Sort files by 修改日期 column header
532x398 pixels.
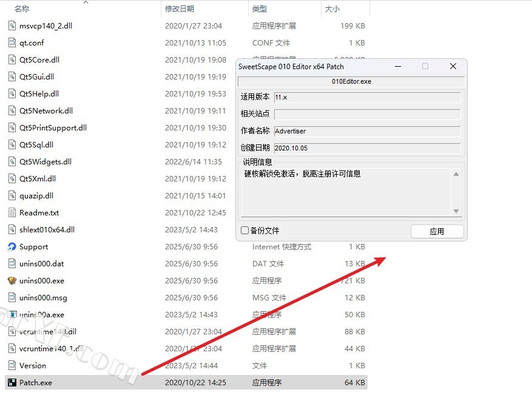180,9
